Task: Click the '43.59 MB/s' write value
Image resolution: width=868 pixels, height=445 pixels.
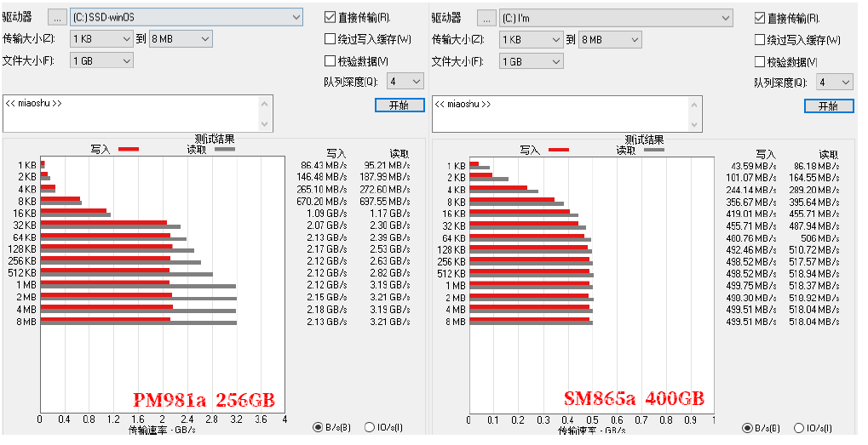Action: [x=753, y=165]
